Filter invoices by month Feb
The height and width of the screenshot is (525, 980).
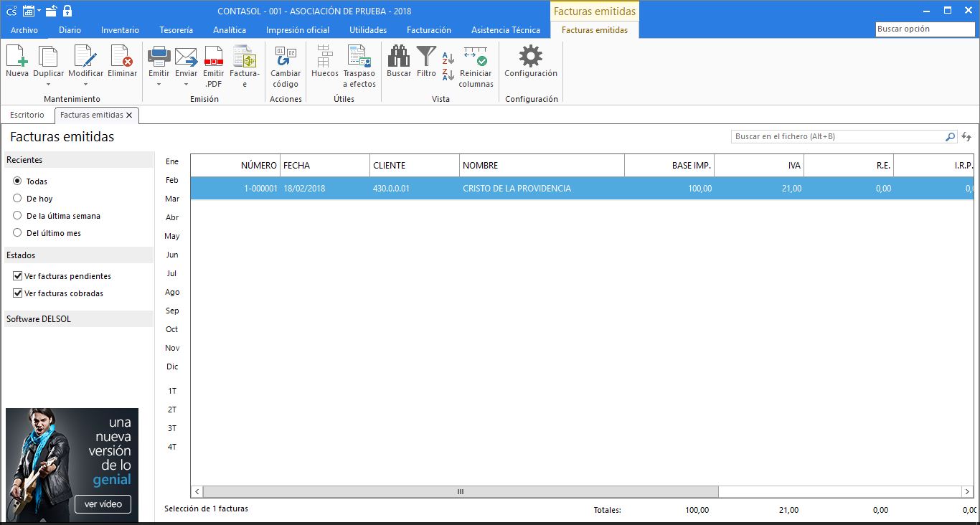(172, 180)
